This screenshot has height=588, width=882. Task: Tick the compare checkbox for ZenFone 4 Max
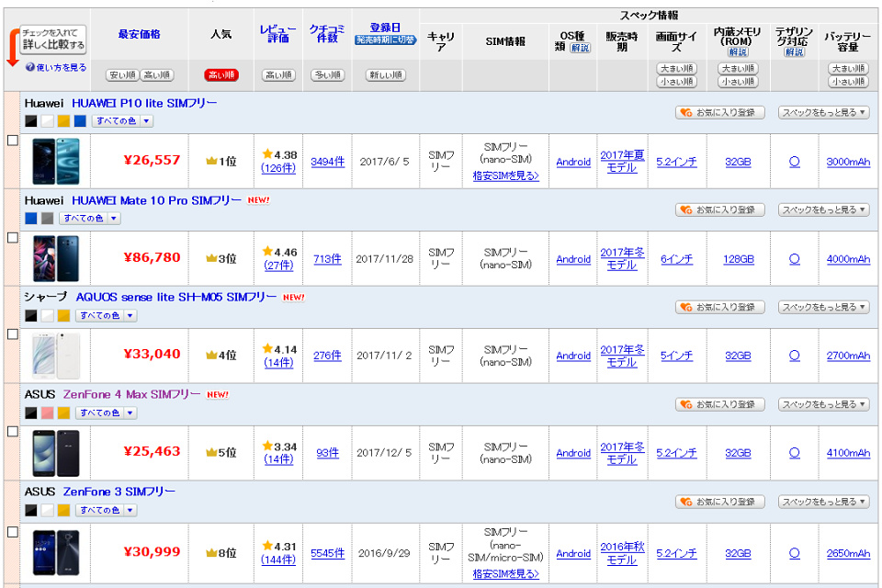12,432
